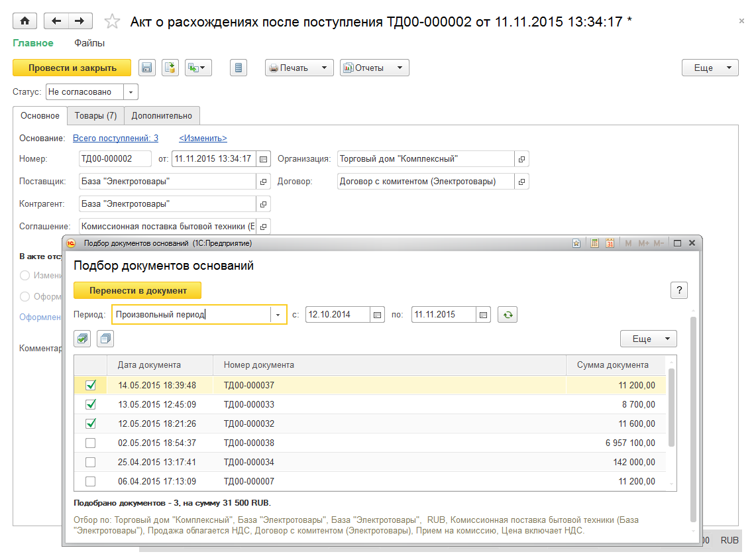The height and width of the screenshot is (558, 756).
Task: Expand the Статус dropdown
Action: [x=131, y=92]
